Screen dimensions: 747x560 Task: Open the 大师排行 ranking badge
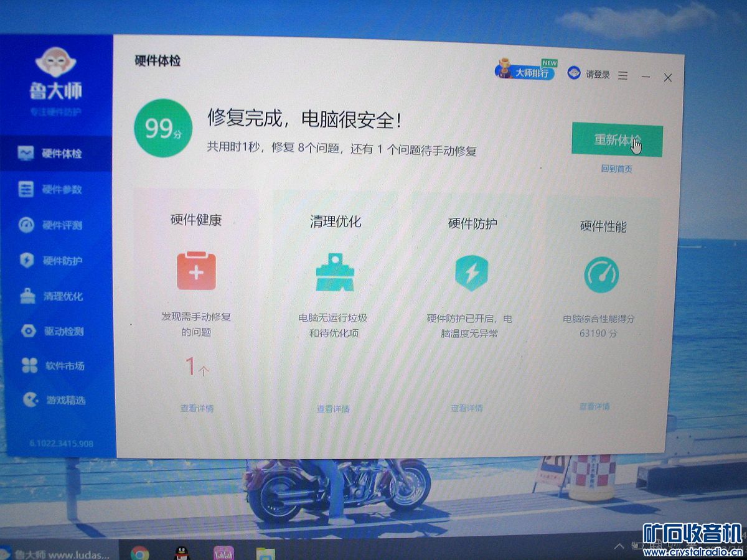click(x=525, y=72)
